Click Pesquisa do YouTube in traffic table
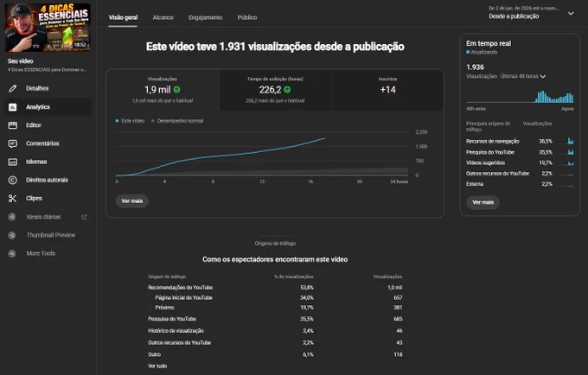This screenshot has width=588, height=375. [275, 319]
